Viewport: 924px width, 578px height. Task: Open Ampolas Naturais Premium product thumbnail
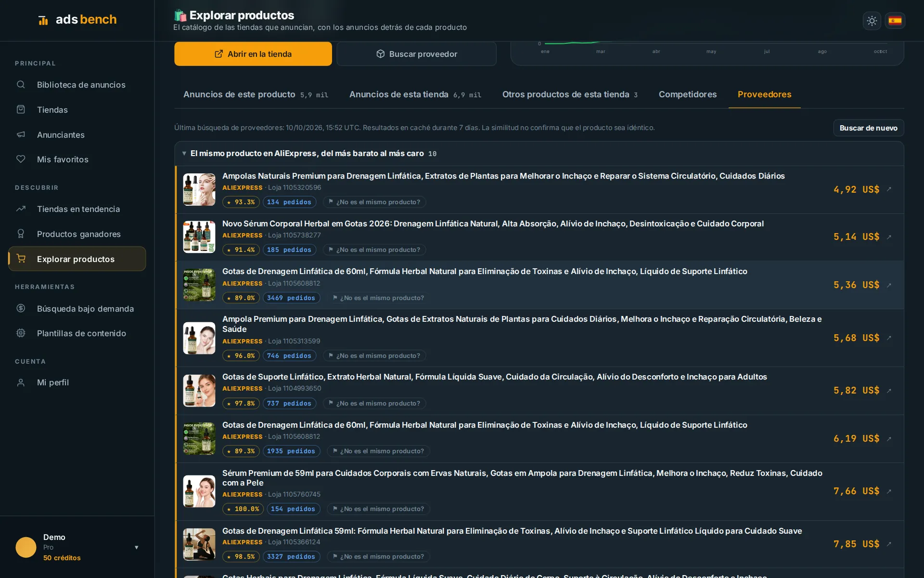pos(199,189)
